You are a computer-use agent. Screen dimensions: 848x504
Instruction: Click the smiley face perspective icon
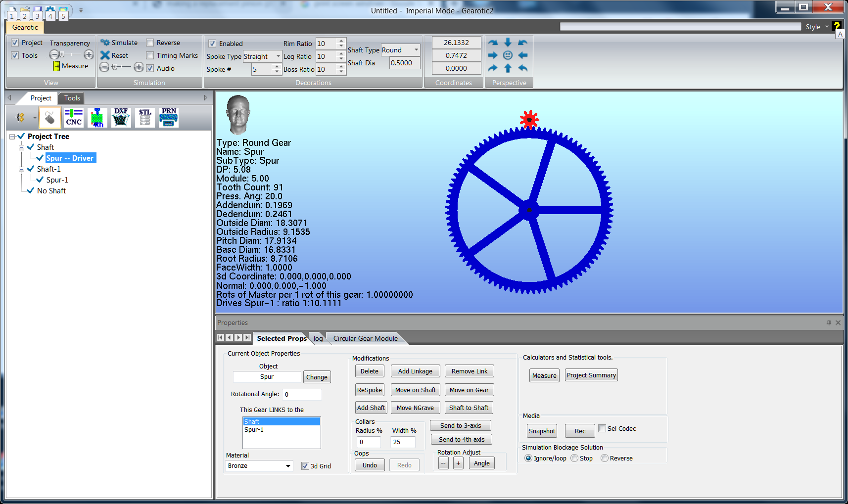point(508,55)
